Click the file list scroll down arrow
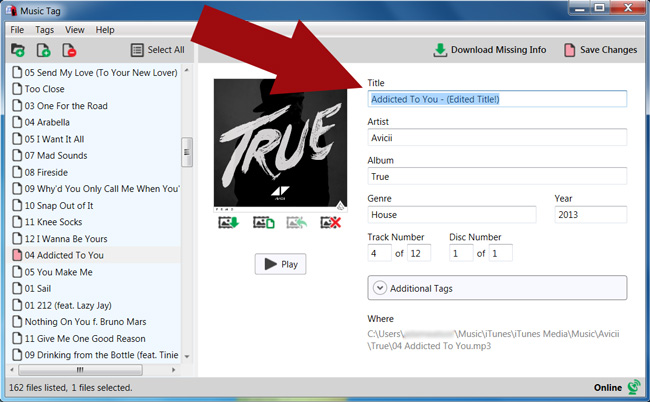This screenshot has width=650, height=402. tap(187, 356)
